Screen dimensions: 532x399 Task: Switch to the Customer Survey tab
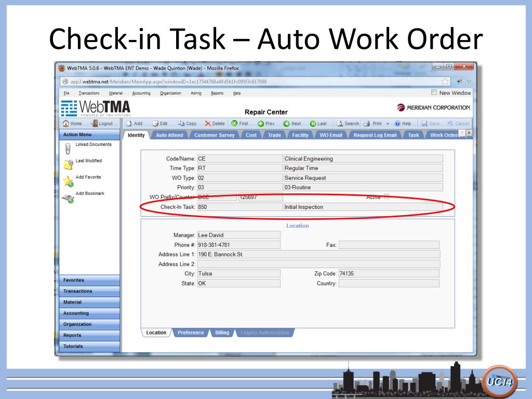[214, 135]
